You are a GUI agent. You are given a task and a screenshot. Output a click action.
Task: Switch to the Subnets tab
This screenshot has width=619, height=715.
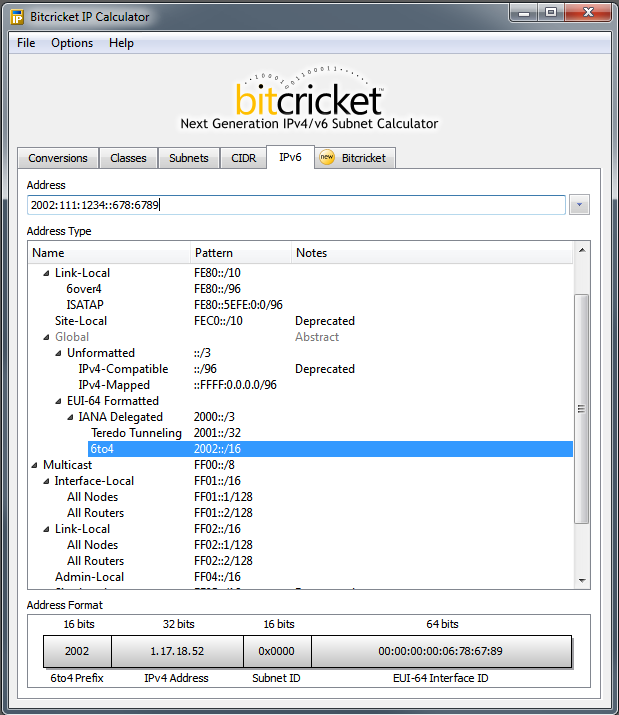tap(189, 158)
